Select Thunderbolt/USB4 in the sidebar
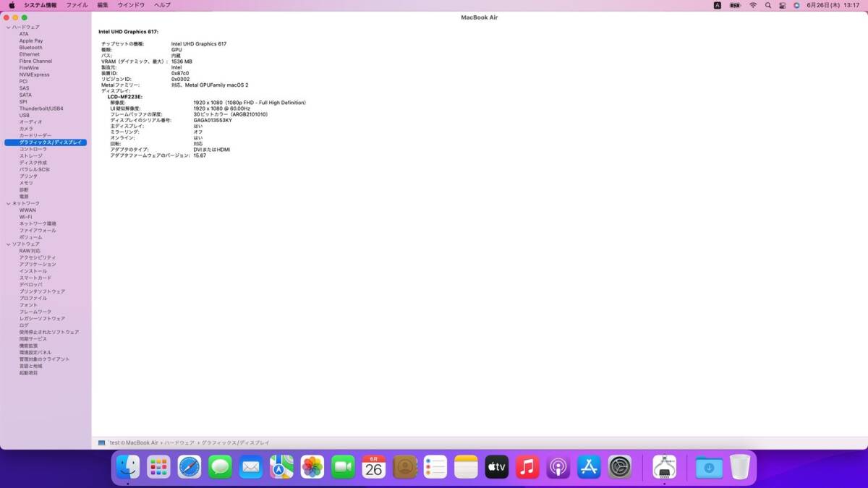Image resolution: width=868 pixels, height=488 pixels. click(x=41, y=108)
